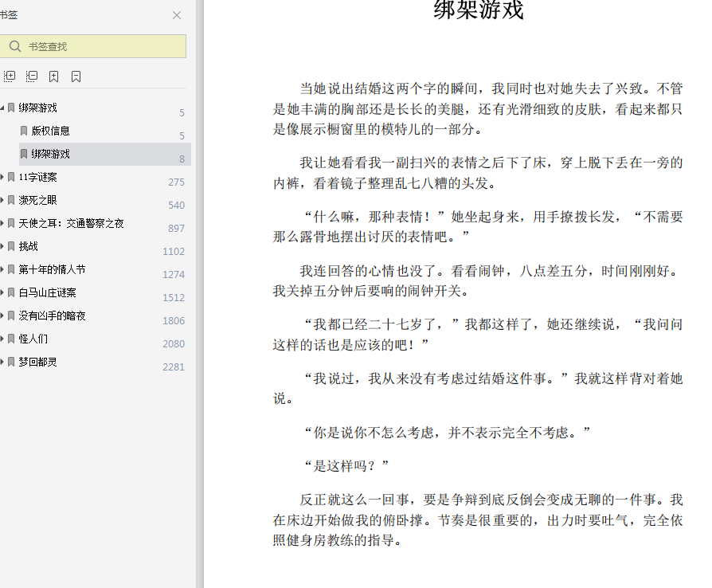Click page number 897
The height and width of the screenshot is (588, 712).
(x=176, y=229)
